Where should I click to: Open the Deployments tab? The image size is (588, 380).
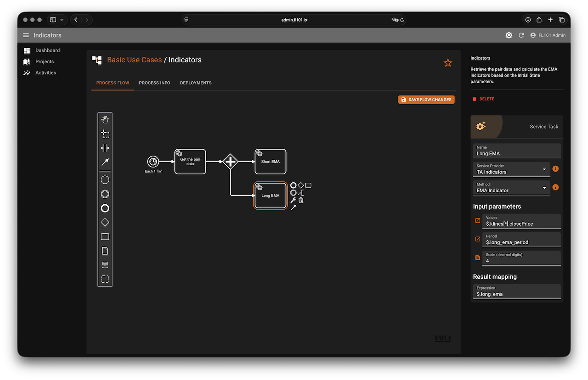point(196,83)
